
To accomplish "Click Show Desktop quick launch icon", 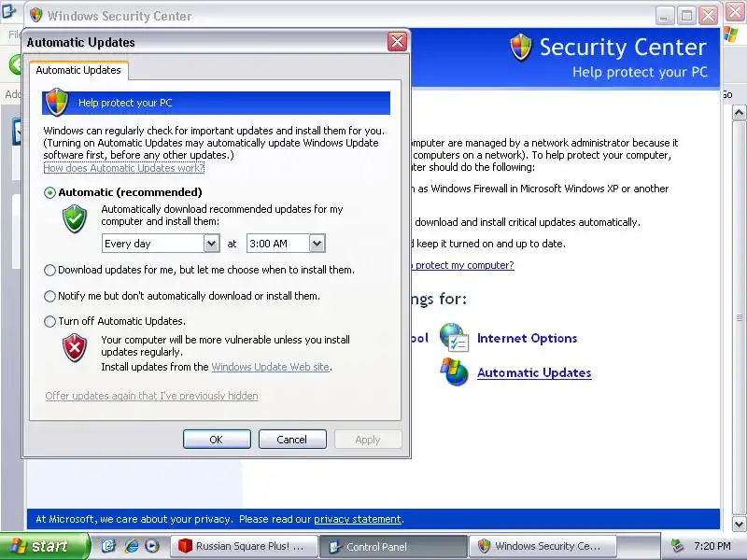I will pos(108,546).
